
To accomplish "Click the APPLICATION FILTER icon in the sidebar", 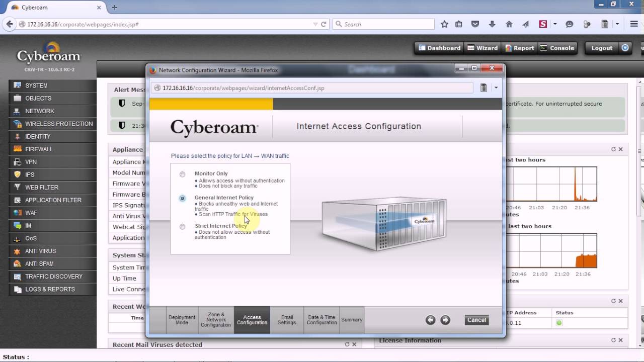I will click(18, 200).
